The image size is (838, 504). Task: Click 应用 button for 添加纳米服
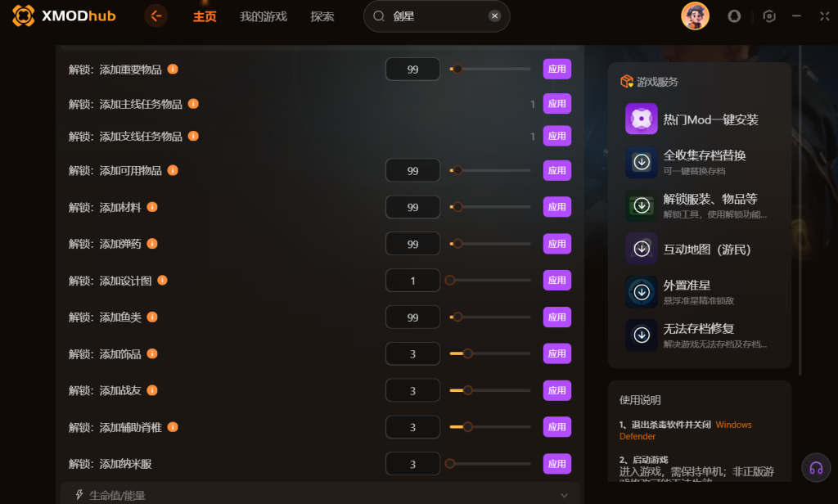556,464
